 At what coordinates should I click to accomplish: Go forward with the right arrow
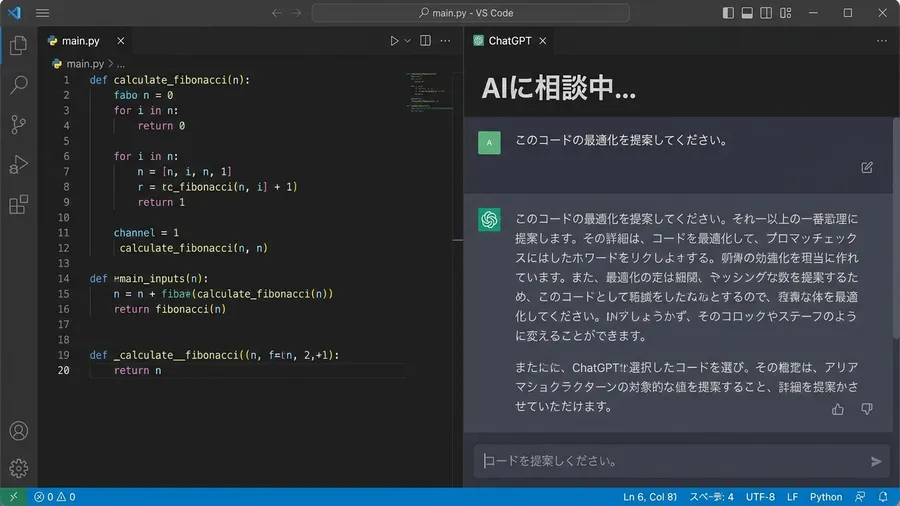[x=296, y=13]
